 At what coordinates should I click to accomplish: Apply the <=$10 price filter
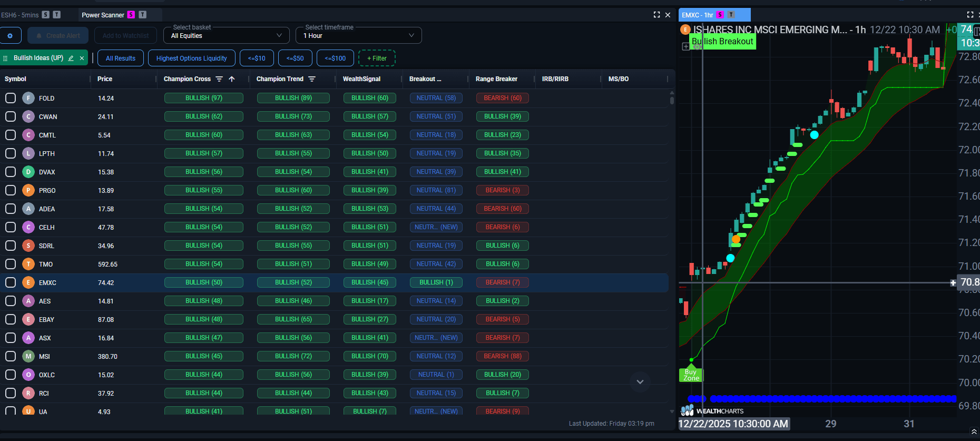tap(257, 58)
